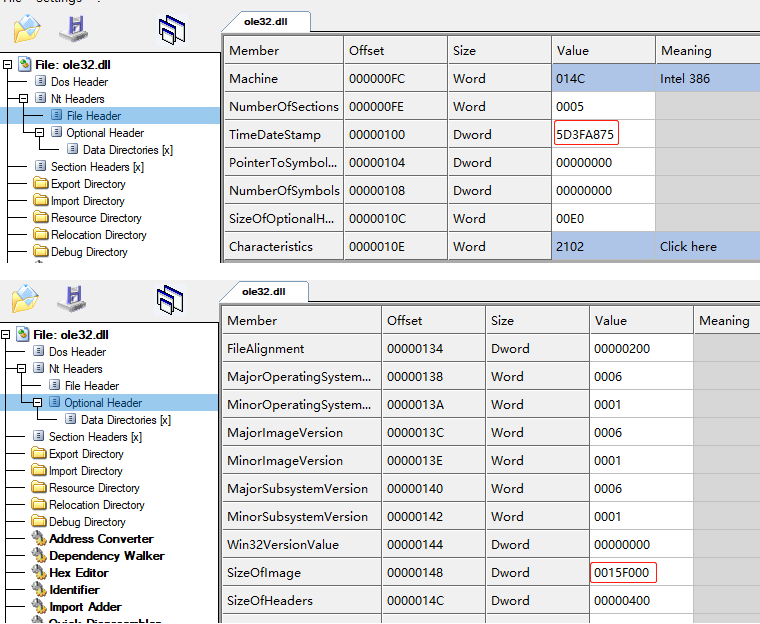Select highlighted Optional Header label in lower tree
The image size is (760, 624).
[x=103, y=402]
